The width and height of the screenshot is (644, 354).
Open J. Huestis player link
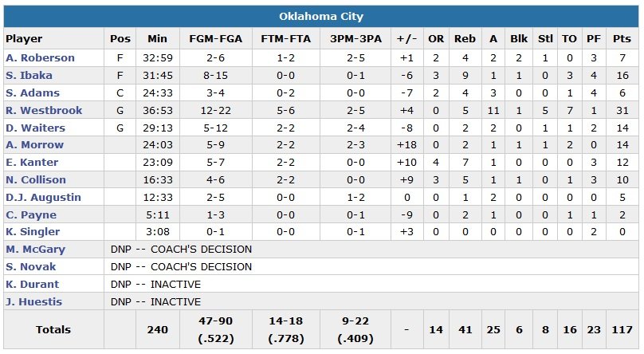tap(34, 302)
